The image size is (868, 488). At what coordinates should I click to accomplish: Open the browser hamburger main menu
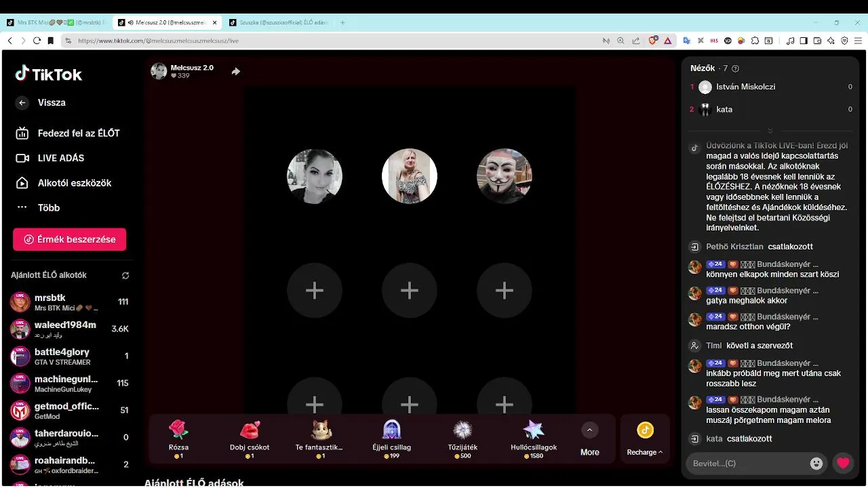(858, 41)
